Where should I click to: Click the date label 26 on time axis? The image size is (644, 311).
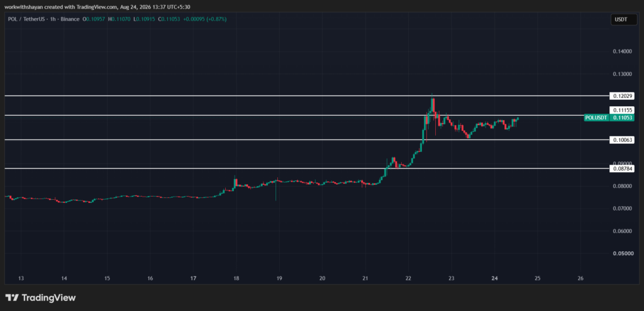[x=580, y=278]
